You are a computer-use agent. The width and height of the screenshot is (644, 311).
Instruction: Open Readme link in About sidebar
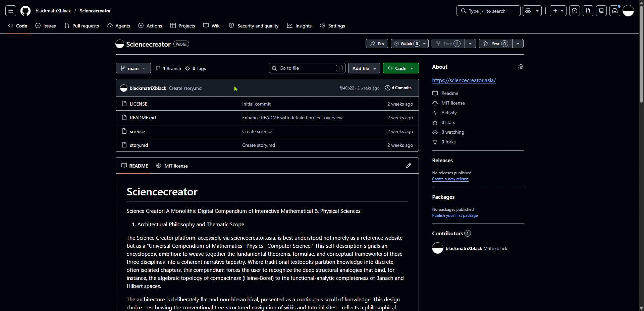[x=445, y=93]
